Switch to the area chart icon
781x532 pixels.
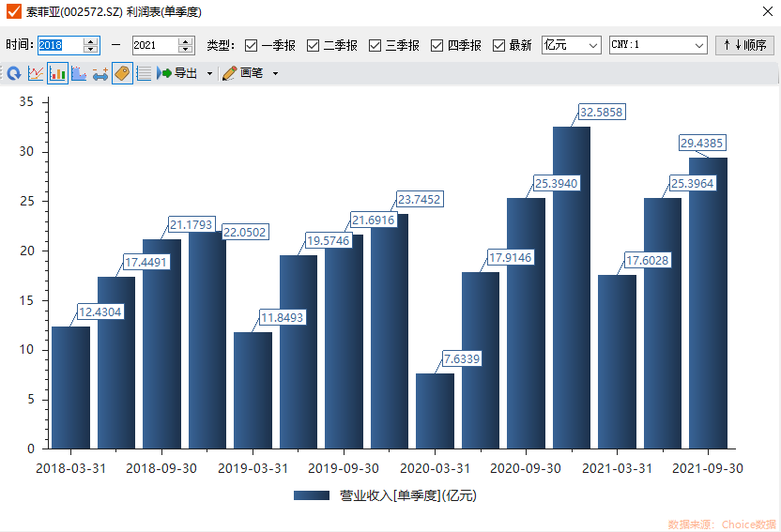click(x=79, y=73)
